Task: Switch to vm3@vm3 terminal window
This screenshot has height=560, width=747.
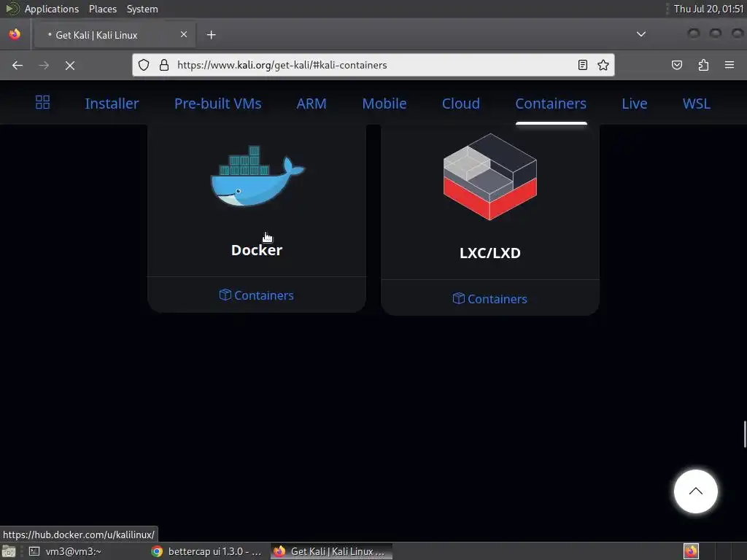Action: click(x=65, y=551)
